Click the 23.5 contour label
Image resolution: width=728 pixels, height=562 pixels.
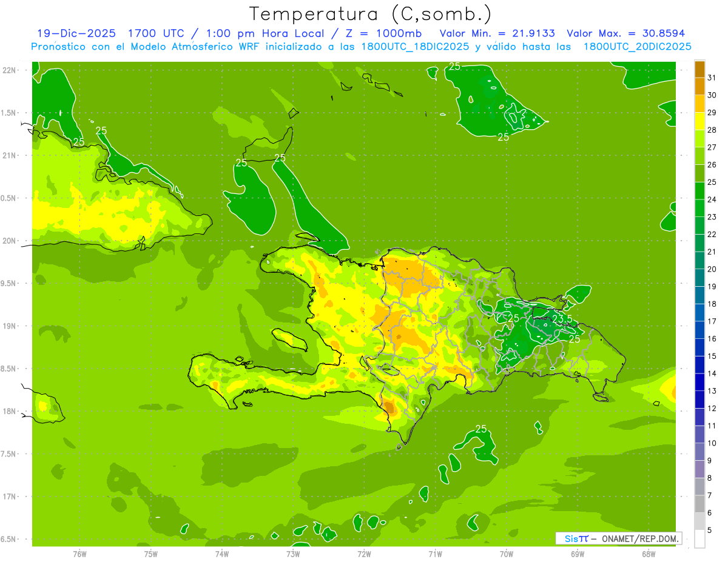coord(562,319)
